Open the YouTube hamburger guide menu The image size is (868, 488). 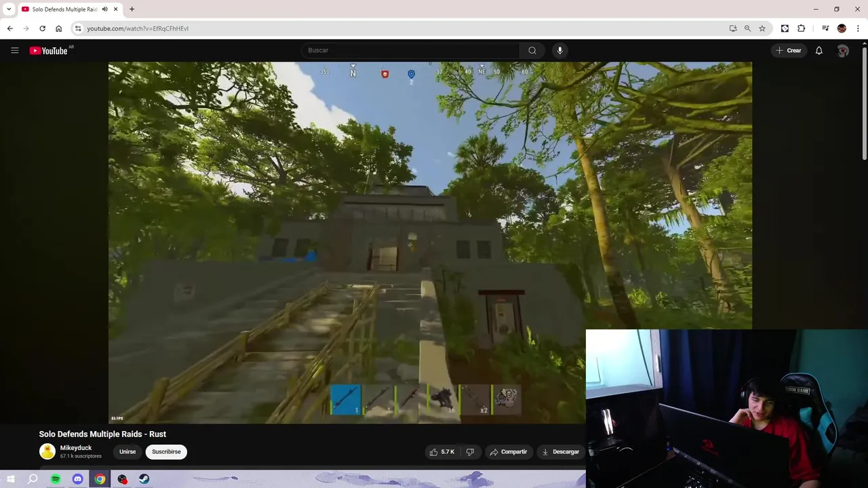click(14, 50)
